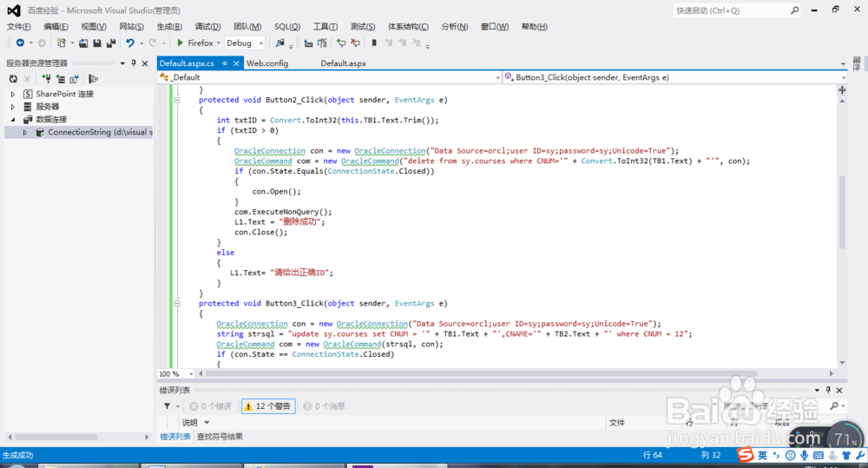This screenshot has width=868, height=468.
Task: Toggle the 12 个警告 warnings filter
Action: [x=268, y=406]
